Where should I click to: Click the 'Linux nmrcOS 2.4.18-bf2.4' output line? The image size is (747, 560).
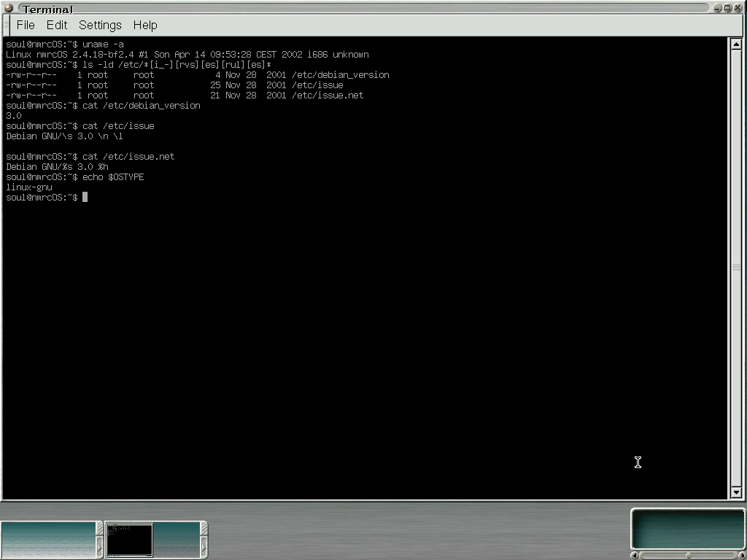click(187, 54)
